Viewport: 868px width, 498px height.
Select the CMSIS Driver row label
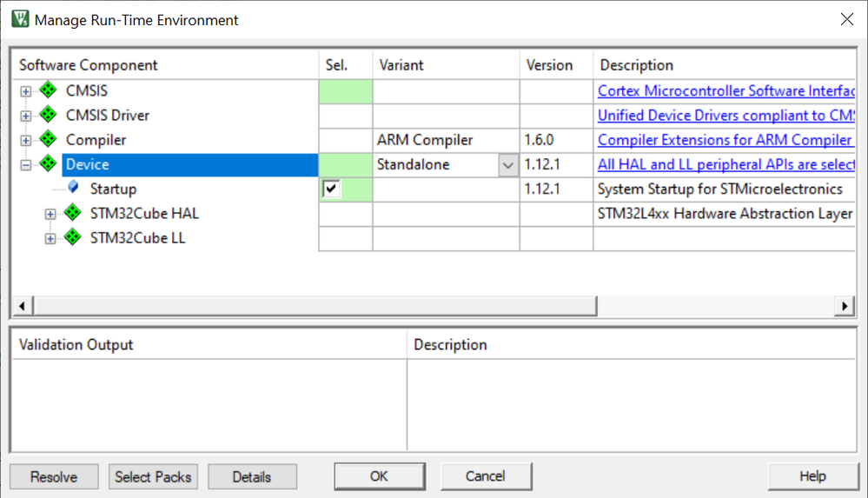(x=108, y=116)
